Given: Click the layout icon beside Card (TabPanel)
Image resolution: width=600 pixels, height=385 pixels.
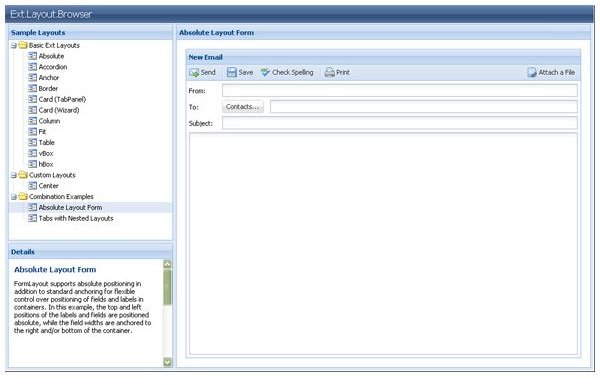Looking at the screenshot, I should [x=33, y=99].
